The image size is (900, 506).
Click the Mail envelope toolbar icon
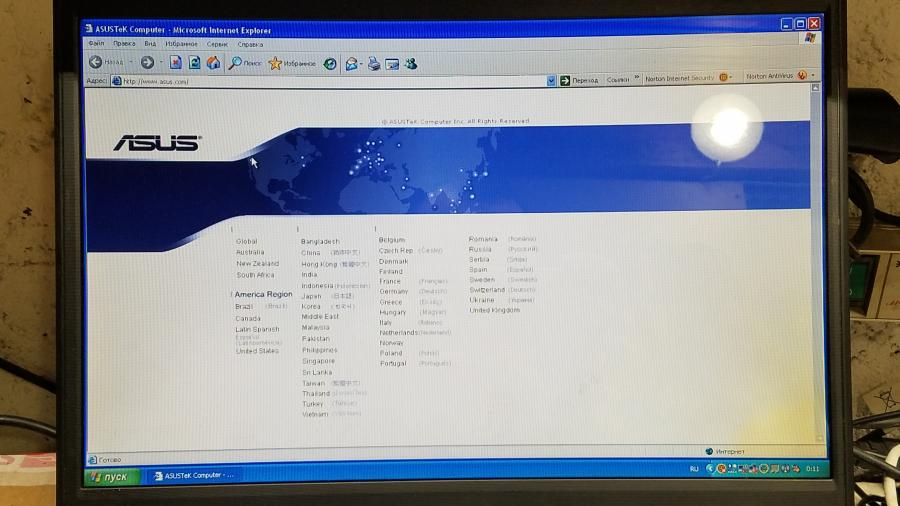pos(351,64)
